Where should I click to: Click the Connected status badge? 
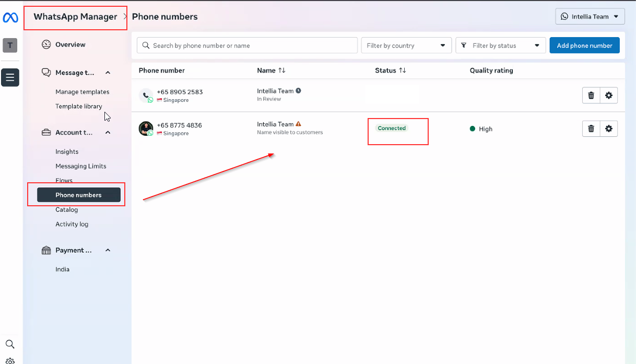pos(392,128)
